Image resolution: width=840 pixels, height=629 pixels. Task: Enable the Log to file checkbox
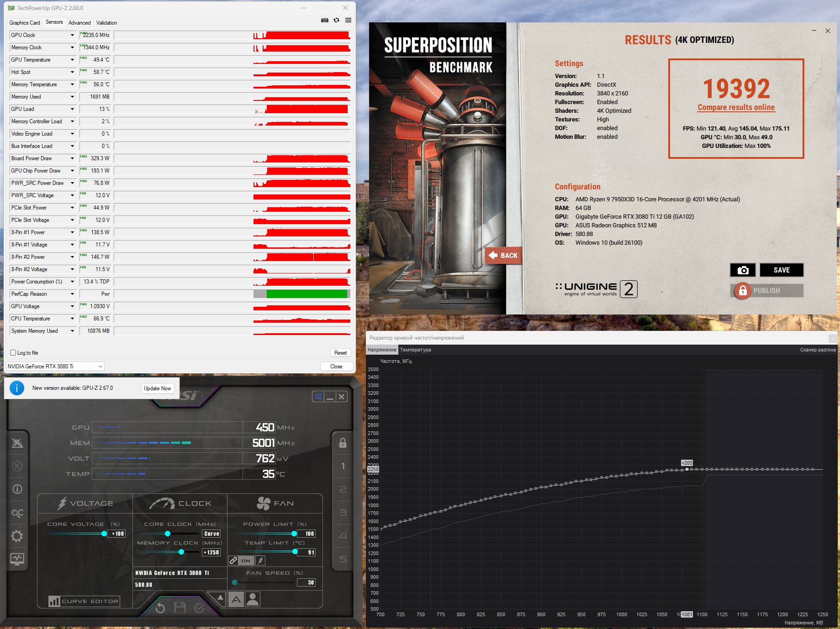pyautogui.click(x=13, y=353)
